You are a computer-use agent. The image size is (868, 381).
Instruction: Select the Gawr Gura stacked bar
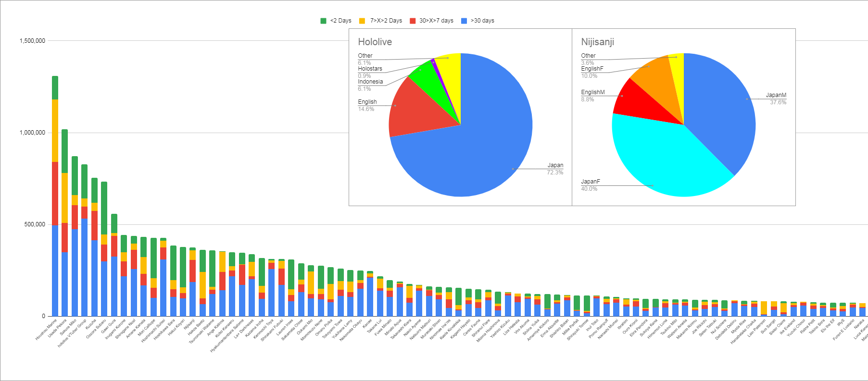pos(114,265)
